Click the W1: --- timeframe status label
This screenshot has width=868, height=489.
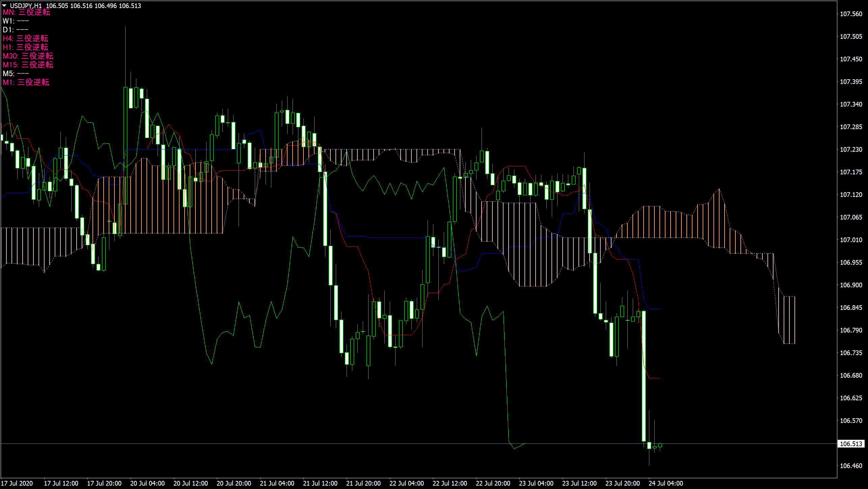(x=15, y=21)
